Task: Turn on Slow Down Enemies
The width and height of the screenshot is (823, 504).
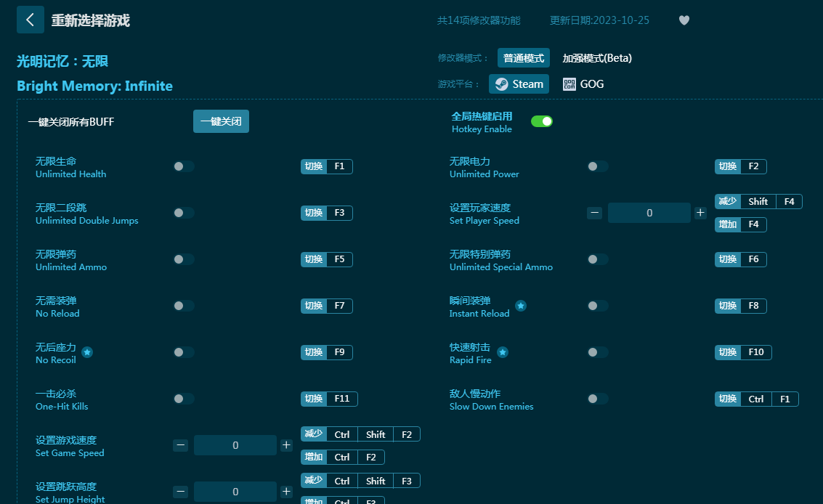Action: click(598, 399)
